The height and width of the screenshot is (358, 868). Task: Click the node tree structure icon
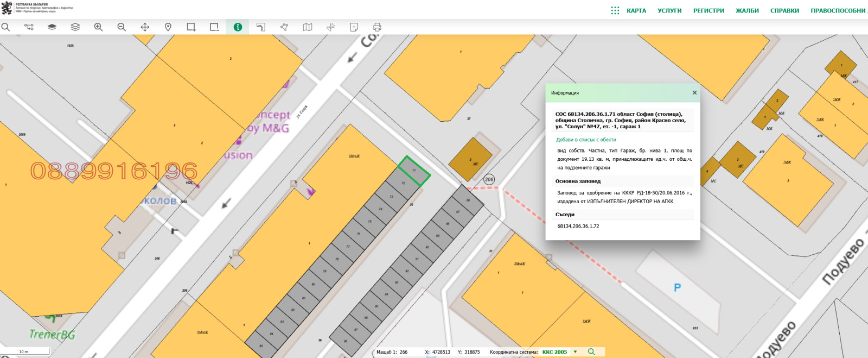click(29, 27)
